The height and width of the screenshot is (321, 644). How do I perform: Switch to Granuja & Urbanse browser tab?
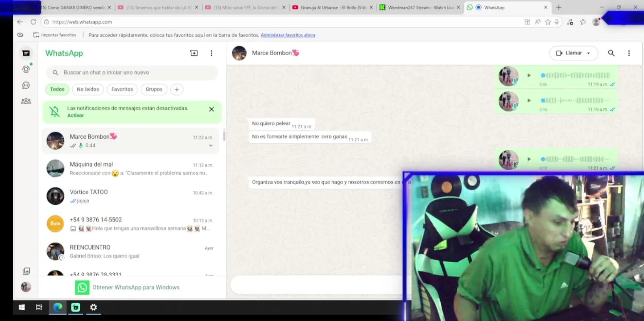point(334,7)
